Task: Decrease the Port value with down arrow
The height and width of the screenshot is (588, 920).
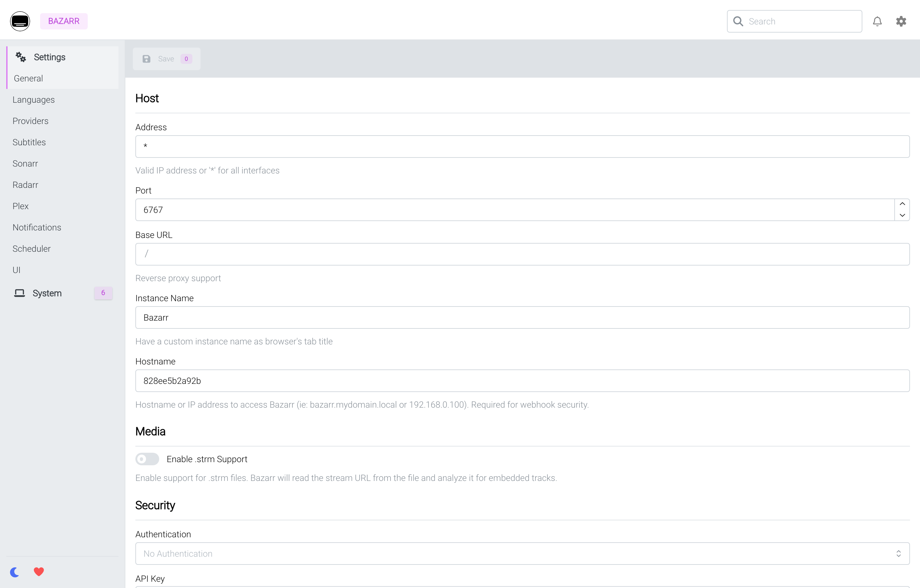Action: [x=902, y=215]
